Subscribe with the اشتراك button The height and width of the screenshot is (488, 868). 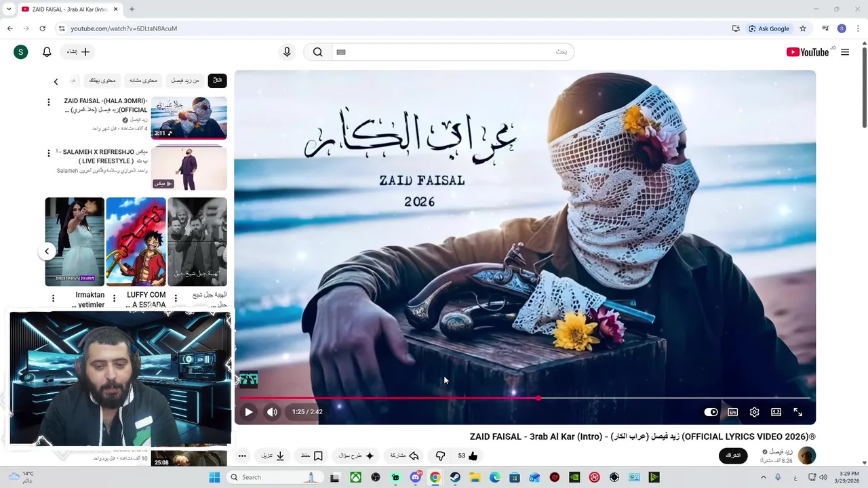(x=733, y=455)
